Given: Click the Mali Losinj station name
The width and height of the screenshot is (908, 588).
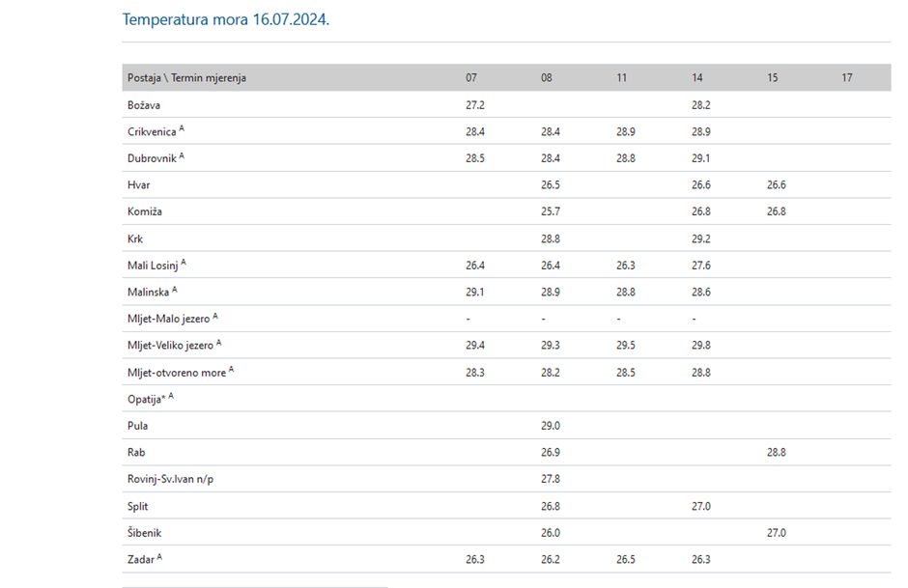Looking at the screenshot, I should pyautogui.click(x=153, y=266).
